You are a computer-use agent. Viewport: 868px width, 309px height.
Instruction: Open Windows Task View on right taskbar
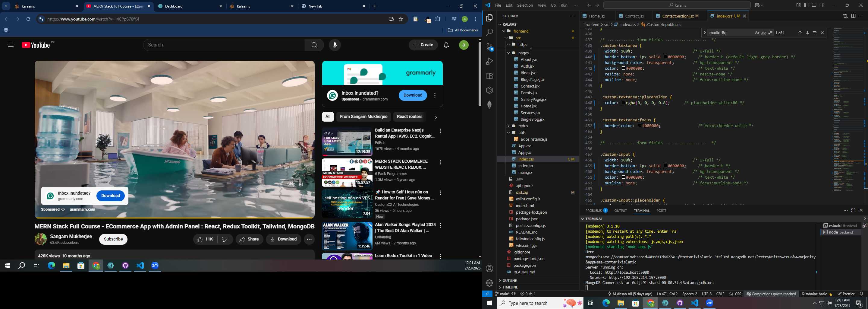[x=591, y=303]
